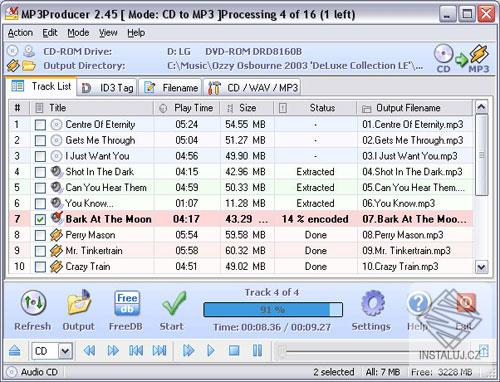This screenshot has width=500, height=382.
Task: Pause playback
Action: [x=257, y=351]
